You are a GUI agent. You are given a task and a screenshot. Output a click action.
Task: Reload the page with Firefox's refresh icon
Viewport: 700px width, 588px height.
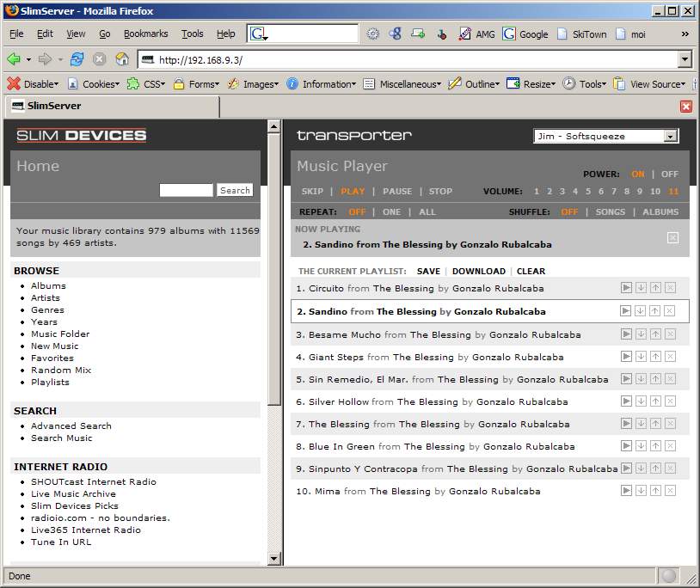point(77,59)
